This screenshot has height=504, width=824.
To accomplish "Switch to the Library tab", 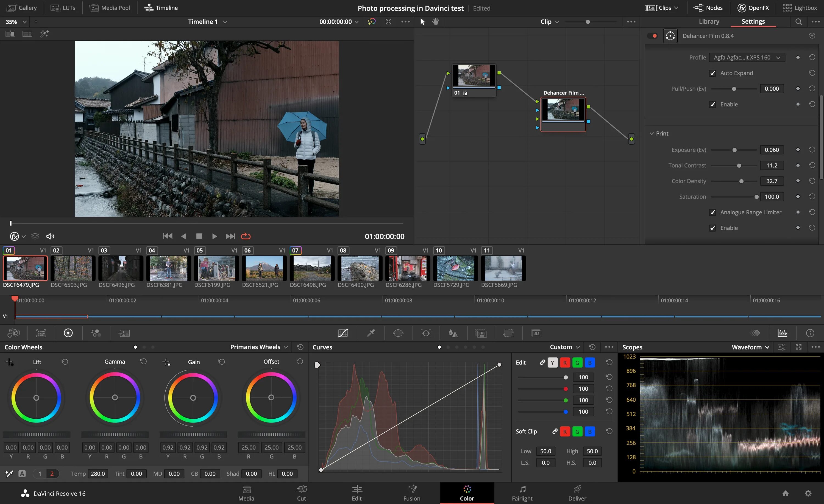I will (709, 22).
